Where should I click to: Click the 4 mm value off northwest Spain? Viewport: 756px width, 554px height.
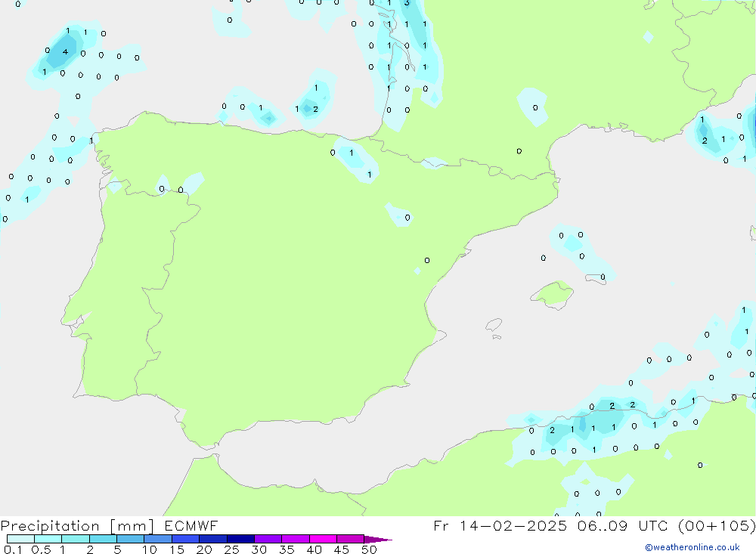tap(65, 51)
